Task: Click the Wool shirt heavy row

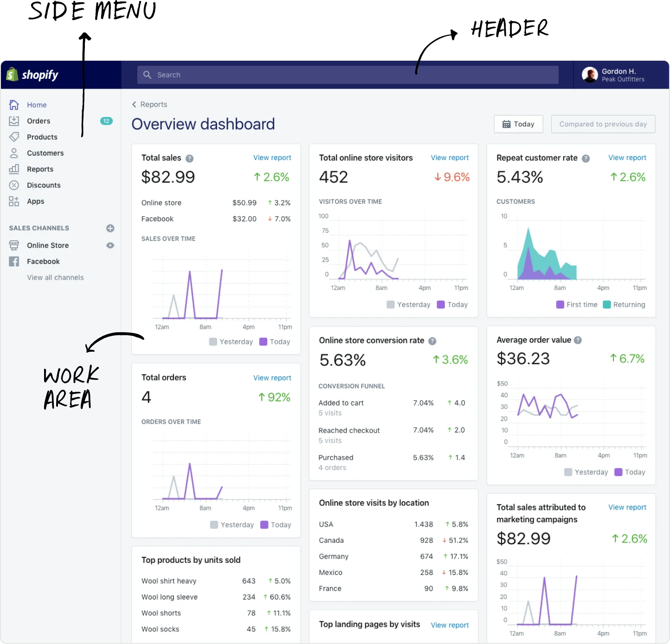Action: tap(216, 581)
